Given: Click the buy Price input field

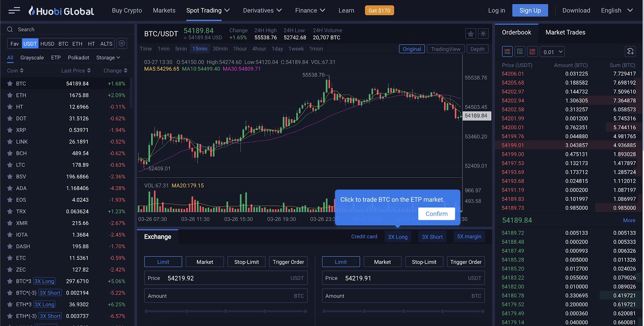Looking at the screenshot, I should tap(226, 278).
